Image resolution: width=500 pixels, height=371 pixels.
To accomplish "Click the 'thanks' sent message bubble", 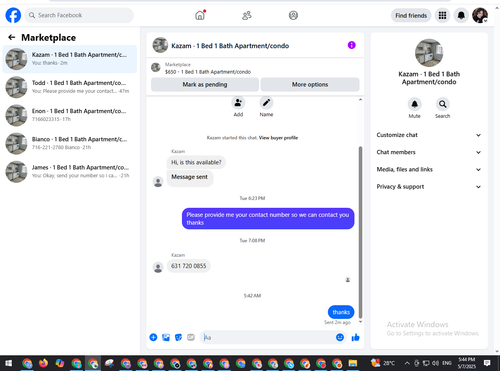I will [x=341, y=312].
